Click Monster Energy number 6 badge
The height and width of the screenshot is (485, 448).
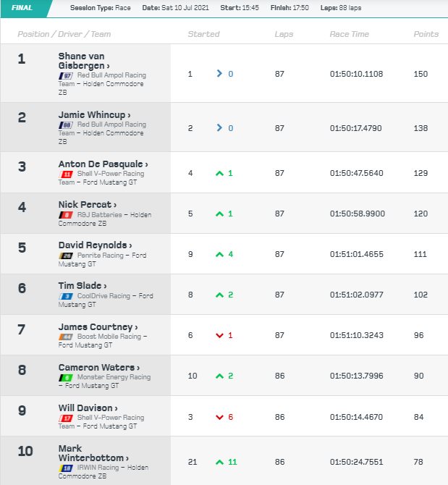[66, 377]
